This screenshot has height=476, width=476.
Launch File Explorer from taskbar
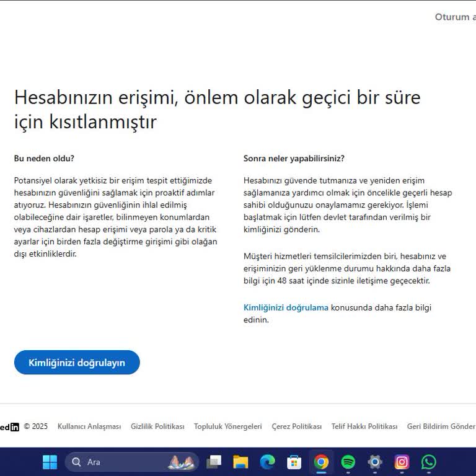(240, 462)
